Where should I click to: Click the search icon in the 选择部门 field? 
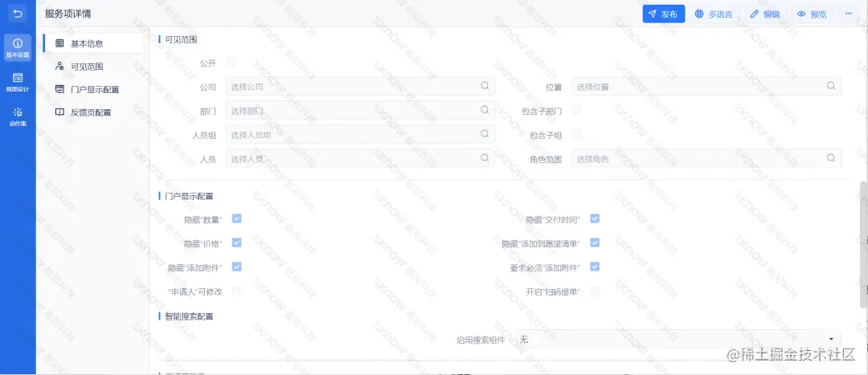pos(485,109)
